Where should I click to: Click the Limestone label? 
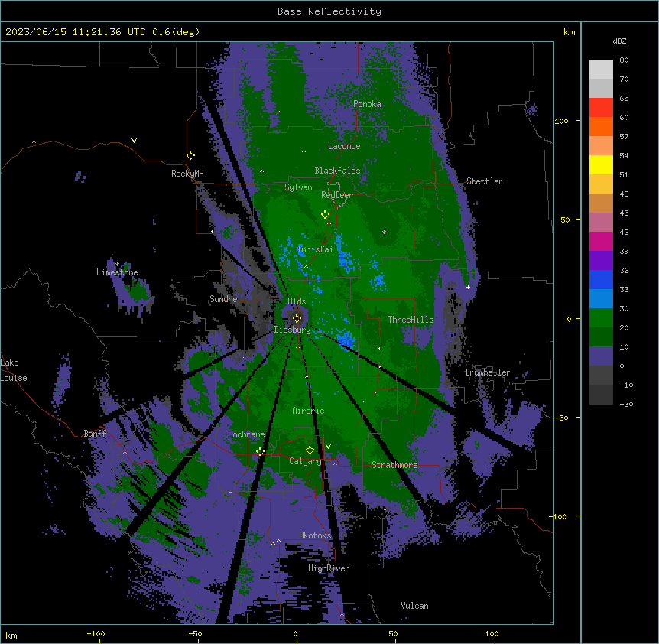[x=117, y=272]
